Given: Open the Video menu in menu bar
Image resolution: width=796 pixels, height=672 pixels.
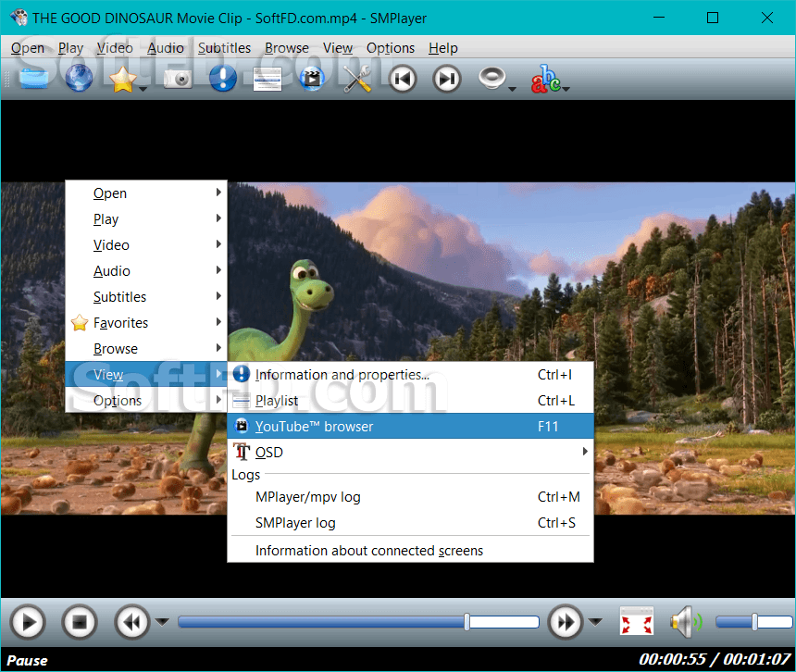Looking at the screenshot, I should [115, 48].
